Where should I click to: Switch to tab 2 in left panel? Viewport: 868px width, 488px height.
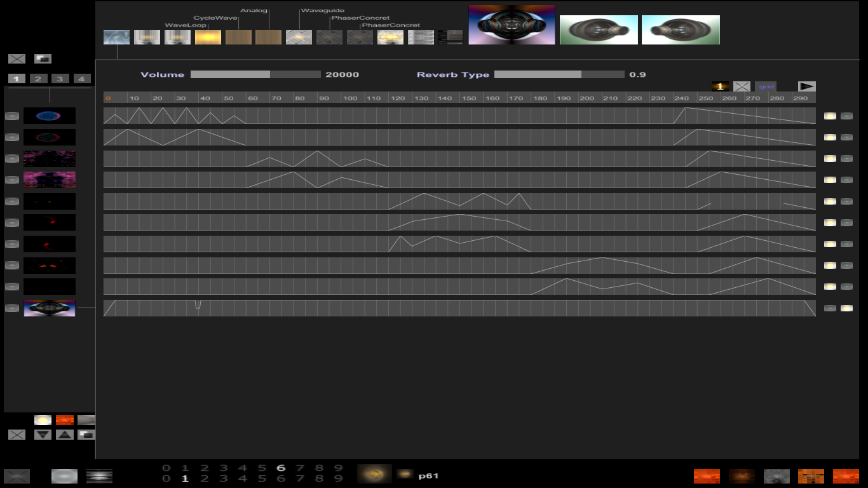(38, 79)
